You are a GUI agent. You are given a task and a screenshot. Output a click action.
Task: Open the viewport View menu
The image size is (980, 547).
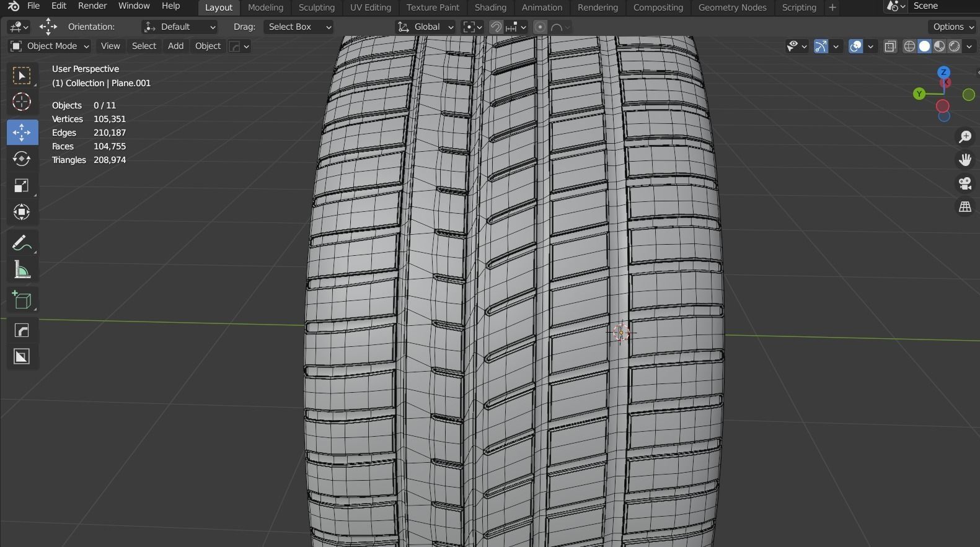point(110,46)
